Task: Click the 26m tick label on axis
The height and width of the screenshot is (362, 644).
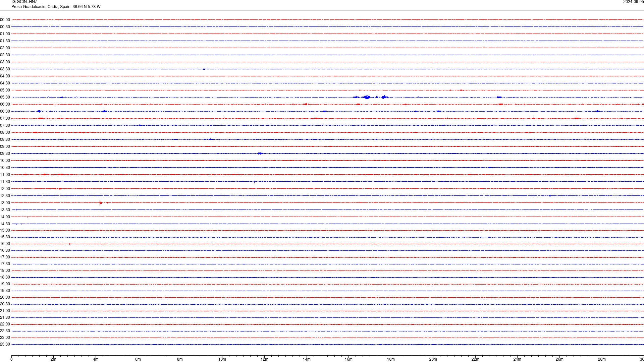Action: [559, 359]
